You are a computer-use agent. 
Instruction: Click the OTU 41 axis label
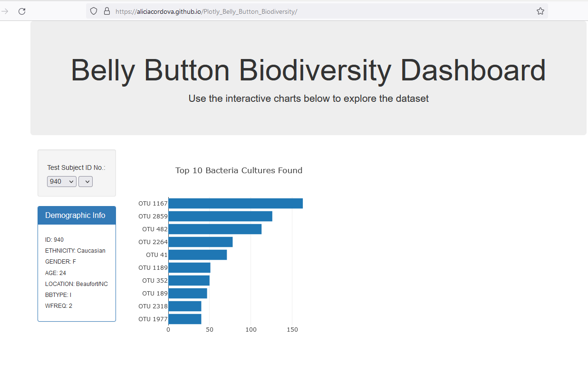[x=156, y=255]
